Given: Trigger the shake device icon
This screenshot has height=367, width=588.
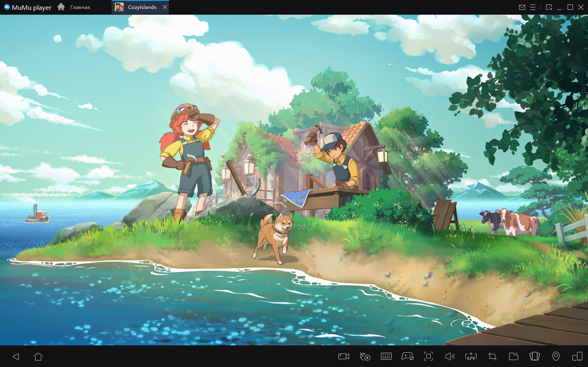Looking at the screenshot, I should point(535,356).
